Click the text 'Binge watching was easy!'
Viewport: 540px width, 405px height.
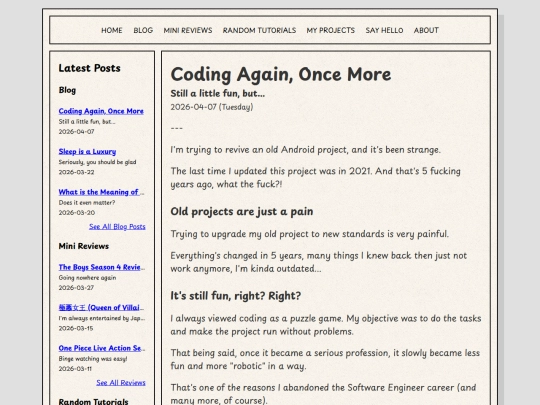pos(93,359)
